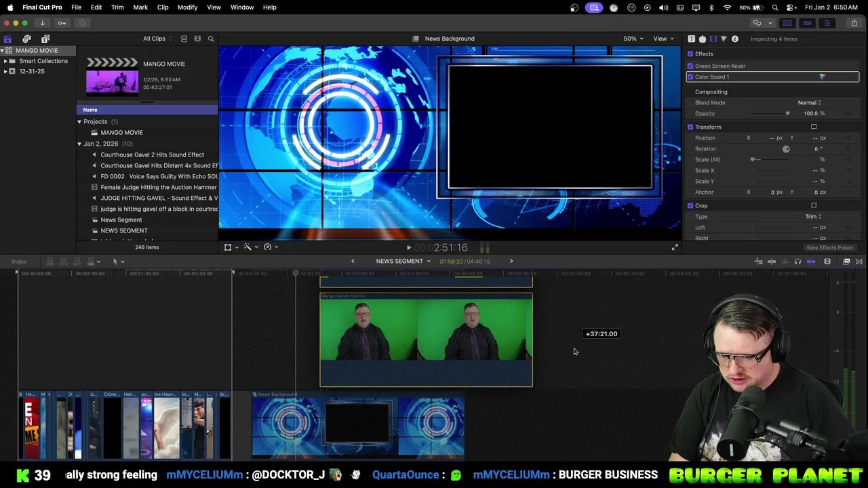Toggle the Transform checkbox
Viewport: 868px width, 488px height.
(x=690, y=127)
